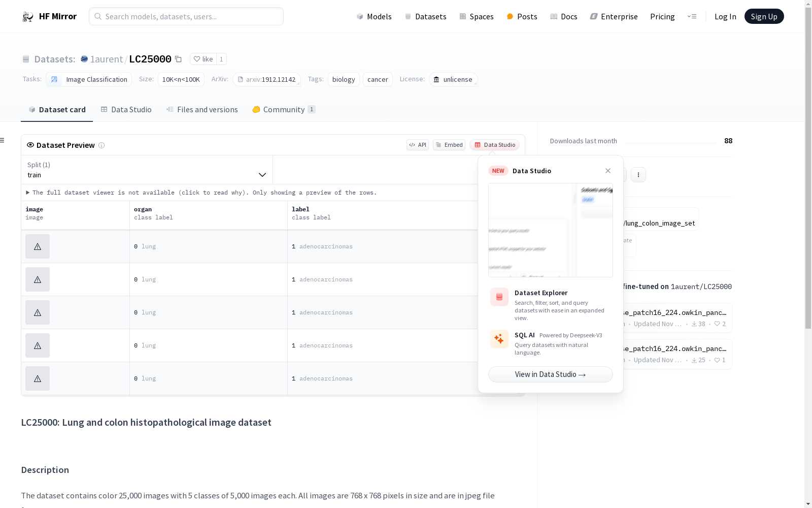Open the Split train dropdown
Screen dimensions: 812x508
tap(147, 170)
